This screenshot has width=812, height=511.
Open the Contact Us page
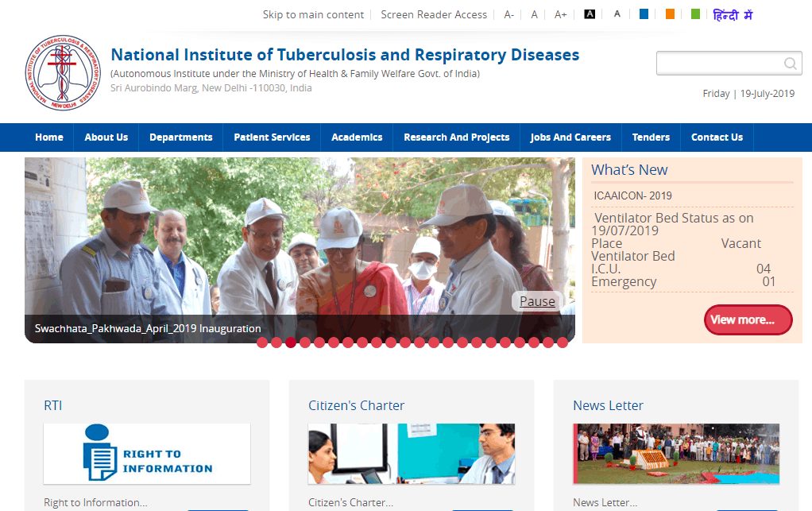[x=717, y=137]
